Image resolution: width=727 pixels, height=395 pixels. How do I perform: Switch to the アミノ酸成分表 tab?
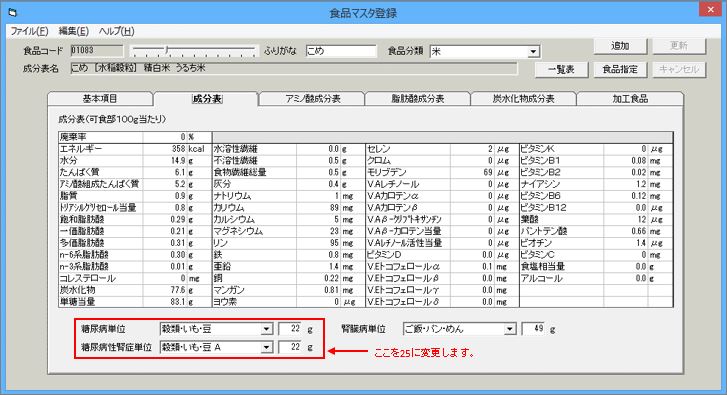point(312,99)
